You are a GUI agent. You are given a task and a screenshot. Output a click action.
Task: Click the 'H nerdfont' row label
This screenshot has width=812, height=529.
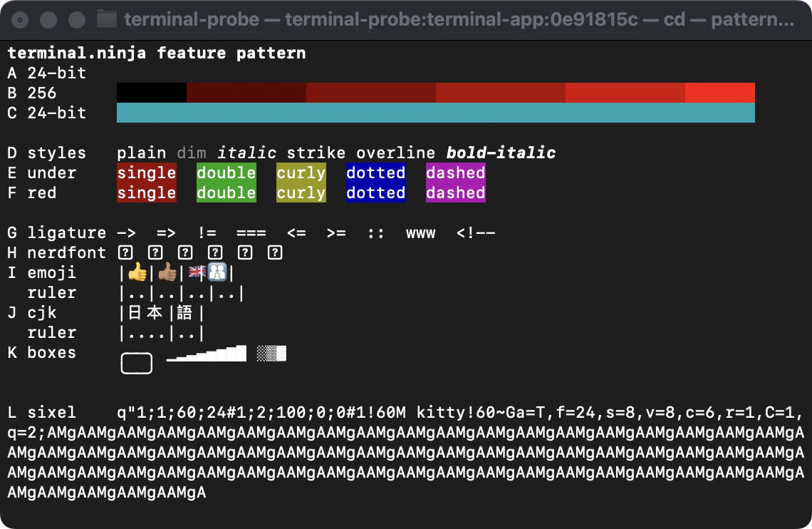(x=56, y=252)
